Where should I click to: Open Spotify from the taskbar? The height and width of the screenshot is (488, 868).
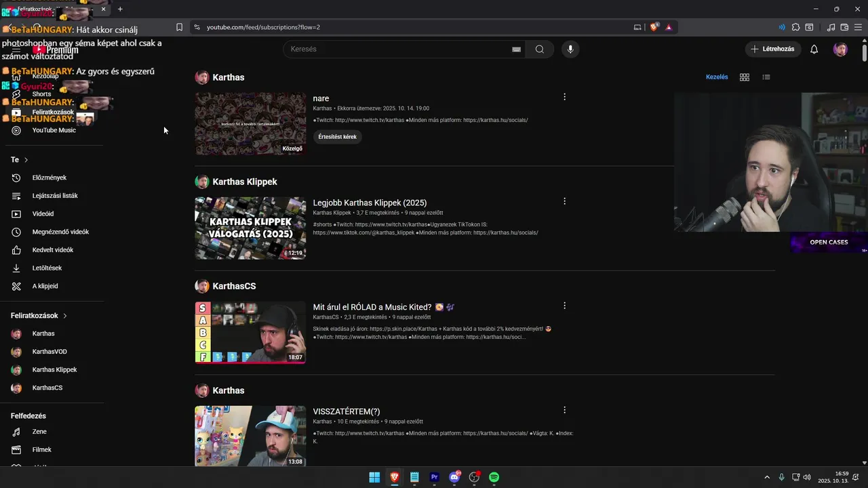click(x=494, y=477)
